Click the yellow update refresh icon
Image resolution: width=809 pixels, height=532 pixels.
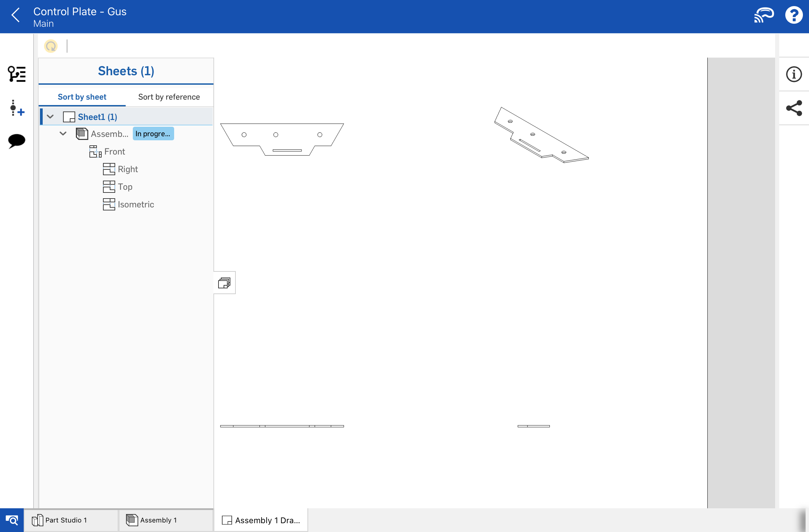51,46
